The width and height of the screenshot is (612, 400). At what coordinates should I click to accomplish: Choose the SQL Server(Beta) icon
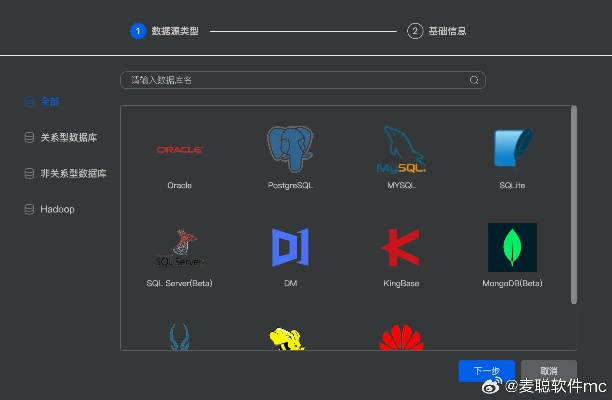pos(180,248)
